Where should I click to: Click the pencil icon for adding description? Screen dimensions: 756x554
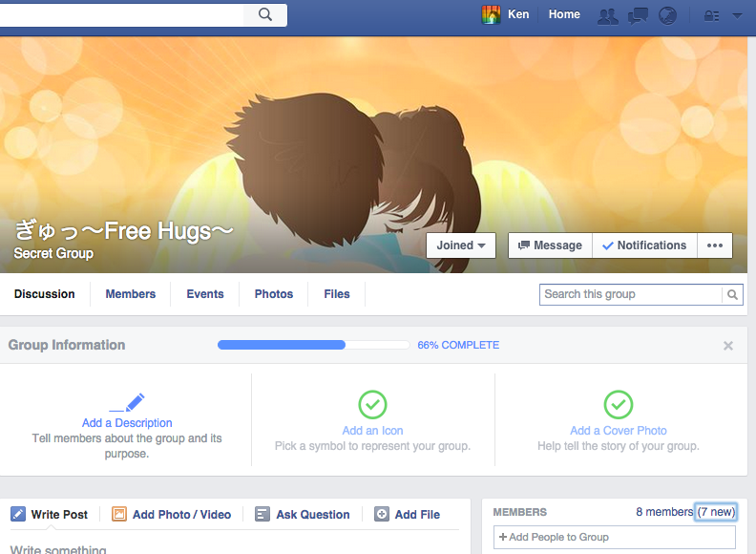[127, 402]
